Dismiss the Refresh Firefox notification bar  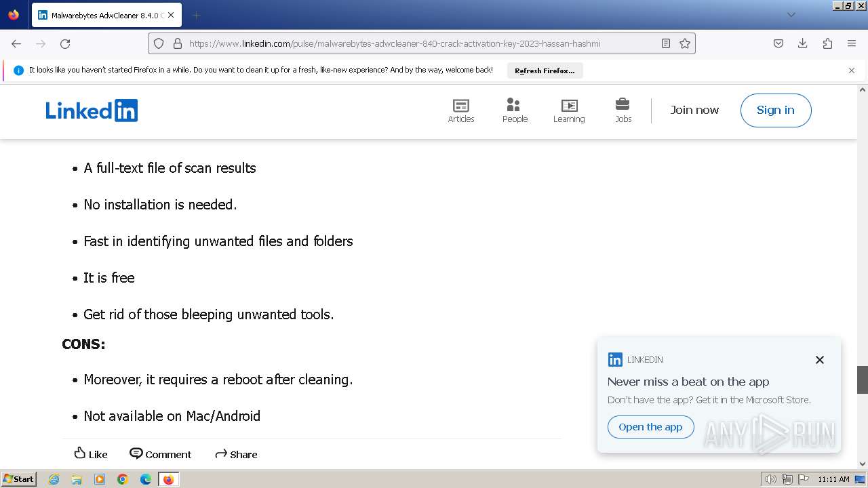pos(852,70)
